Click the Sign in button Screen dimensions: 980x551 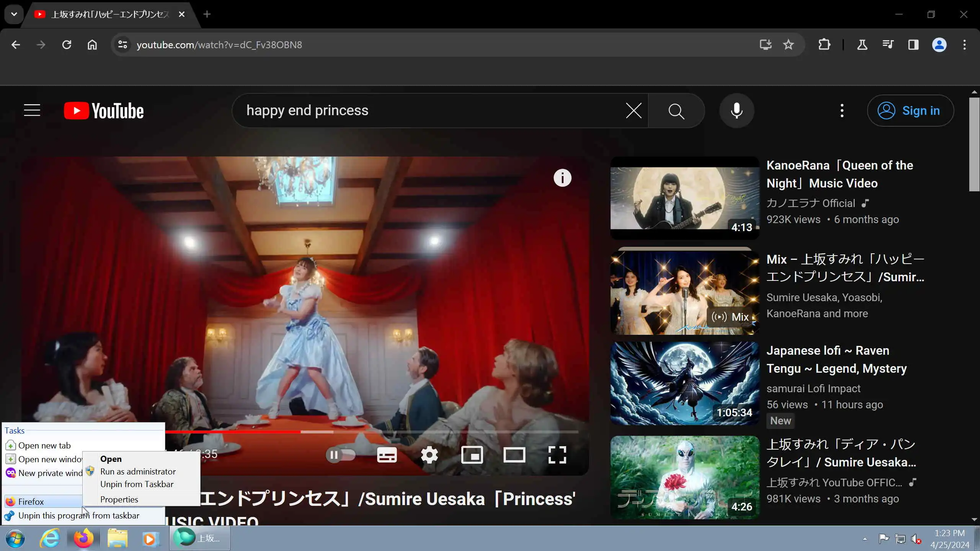pos(910,111)
